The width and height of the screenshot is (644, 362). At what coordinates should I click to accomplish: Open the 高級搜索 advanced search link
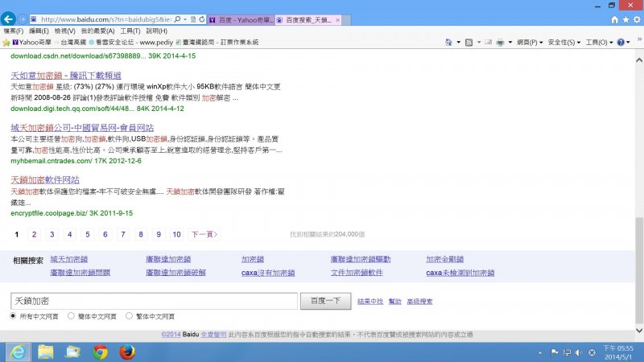419,301
